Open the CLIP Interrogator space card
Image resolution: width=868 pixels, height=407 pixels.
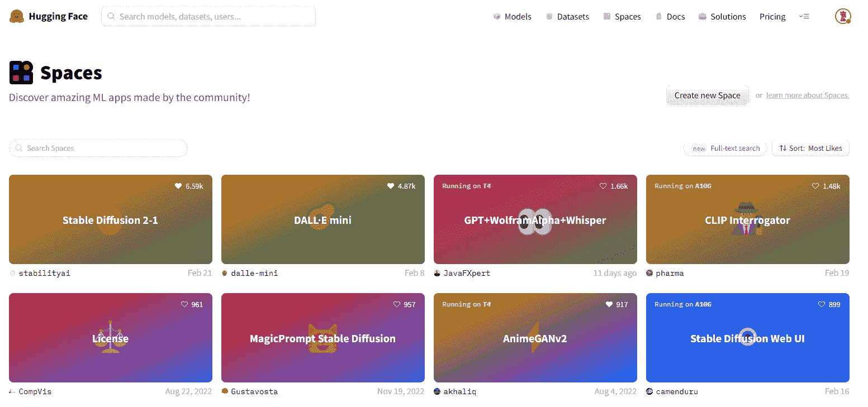click(x=748, y=219)
